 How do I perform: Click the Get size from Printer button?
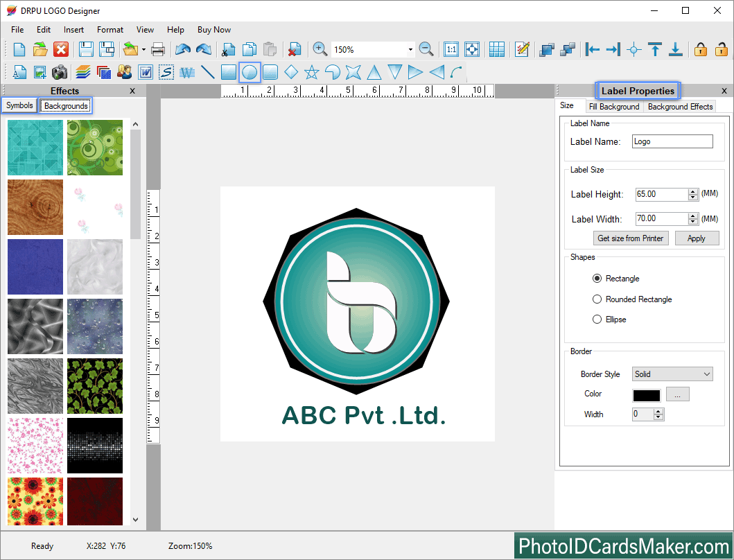631,238
